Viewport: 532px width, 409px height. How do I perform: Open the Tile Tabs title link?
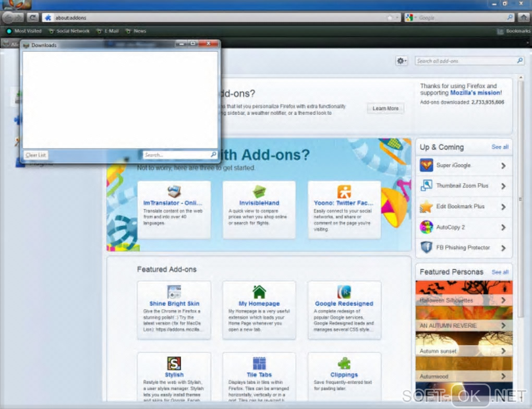[259, 375]
